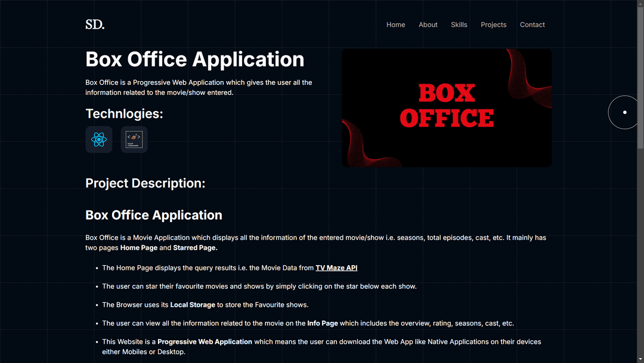The height and width of the screenshot is (363, 644).
Task: Navigate to the Skills section
Action: [x=459, y=24]
